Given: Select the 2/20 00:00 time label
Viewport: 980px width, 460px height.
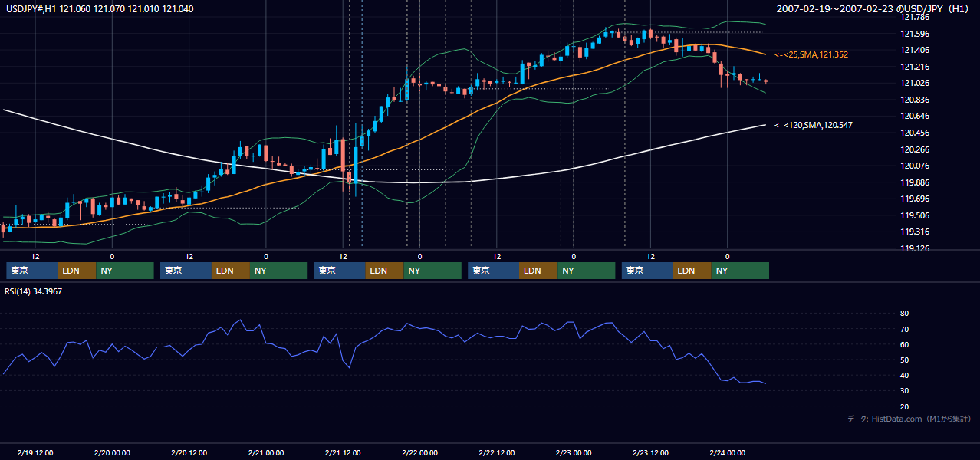Looking at the screenshot, I should point(112,452).
